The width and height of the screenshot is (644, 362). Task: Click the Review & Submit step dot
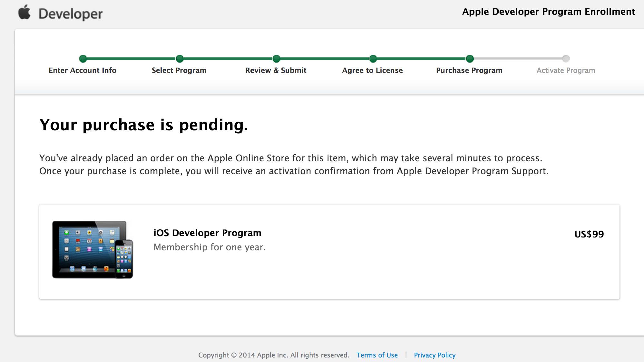[x=276, y=58]
